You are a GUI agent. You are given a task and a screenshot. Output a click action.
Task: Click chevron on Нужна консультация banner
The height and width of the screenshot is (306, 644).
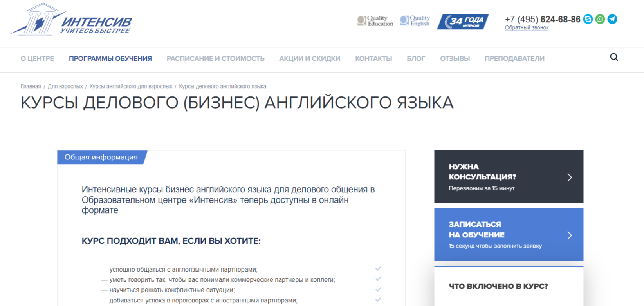pyautogui.click(x=570, y=177)
